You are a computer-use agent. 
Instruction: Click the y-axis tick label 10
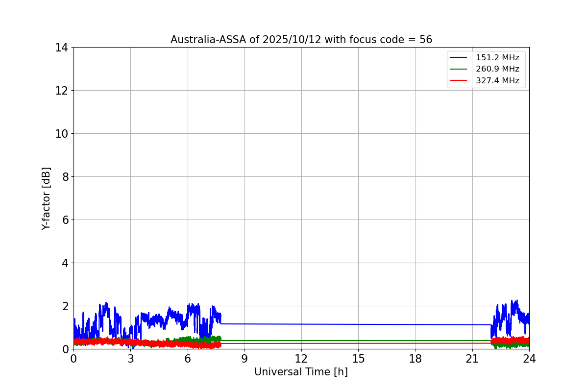click(x=61, y=134)
